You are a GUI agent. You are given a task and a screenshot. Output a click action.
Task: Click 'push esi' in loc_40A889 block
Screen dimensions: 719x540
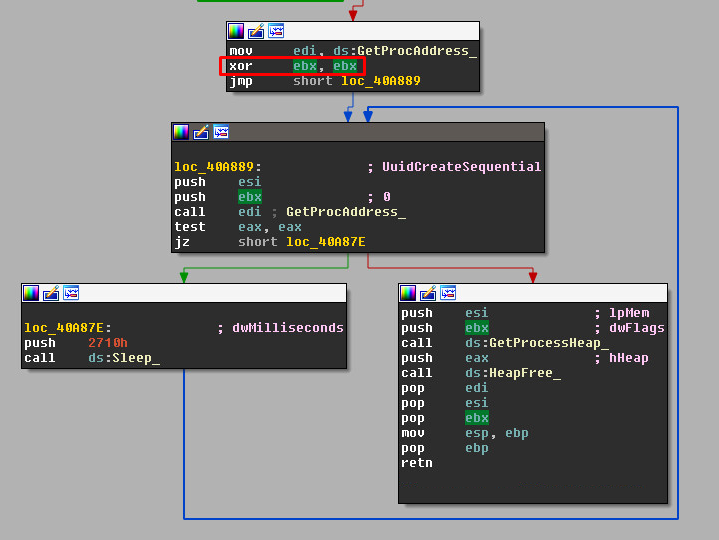pos(217,182)
